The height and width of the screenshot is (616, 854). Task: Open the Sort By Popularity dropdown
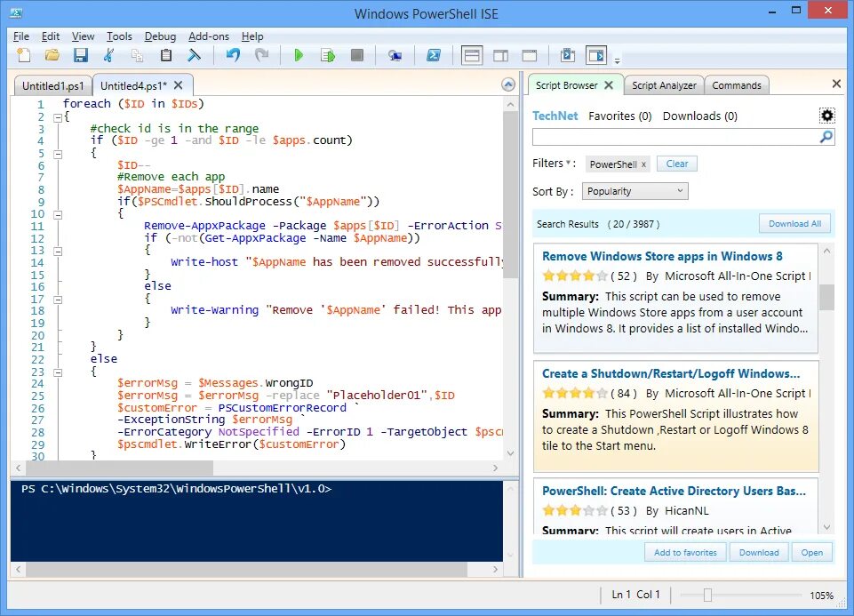coord(635,191)
